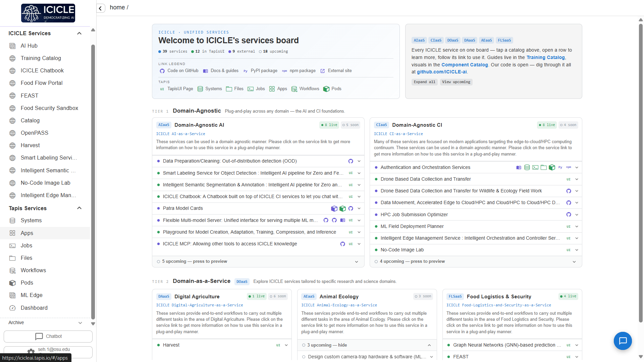Collapse the Tapis Services sidebar section

click(79, 208)
